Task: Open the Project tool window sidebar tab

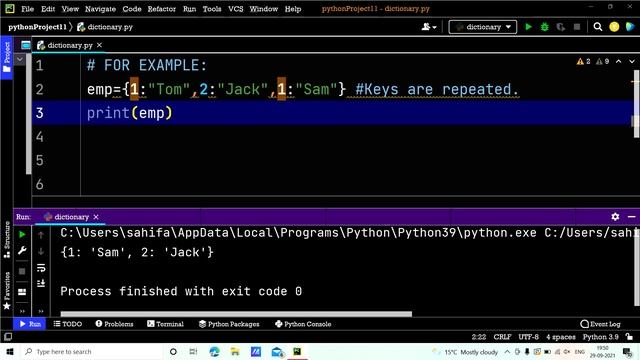Action: pyautogui.click(x=7, y=57)
